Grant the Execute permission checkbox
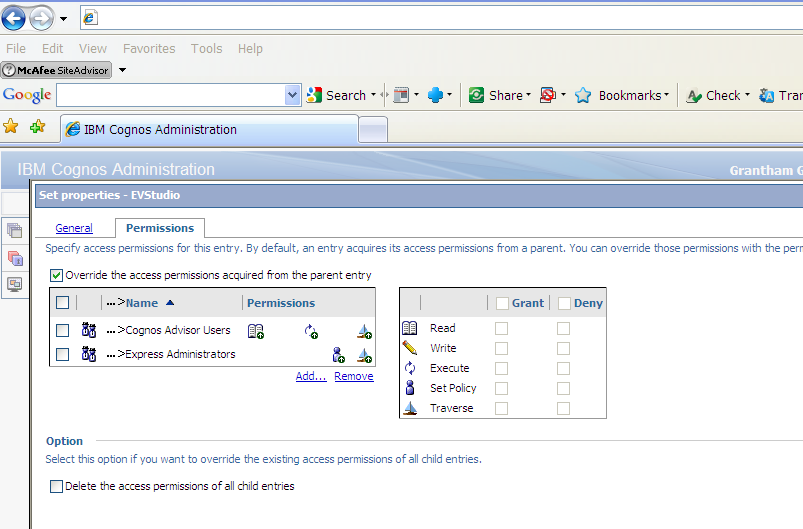Image resolution: width=803 pixels, height=529 pixels. pos(501,368)
